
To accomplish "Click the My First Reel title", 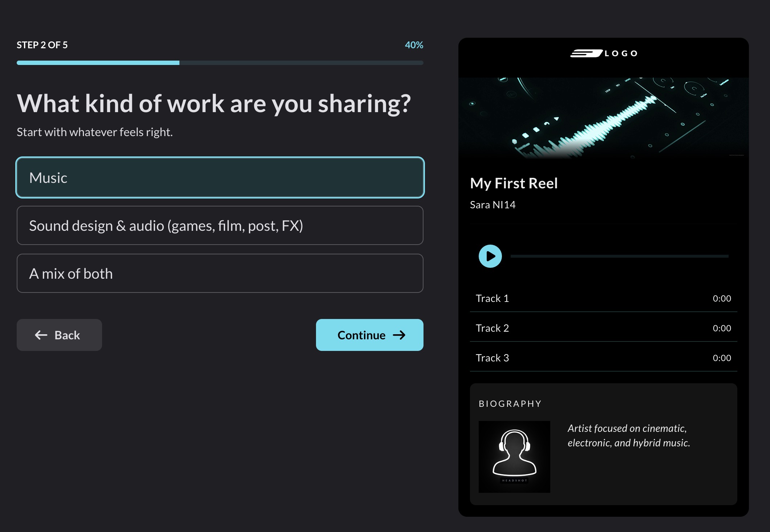I will 514,183.
